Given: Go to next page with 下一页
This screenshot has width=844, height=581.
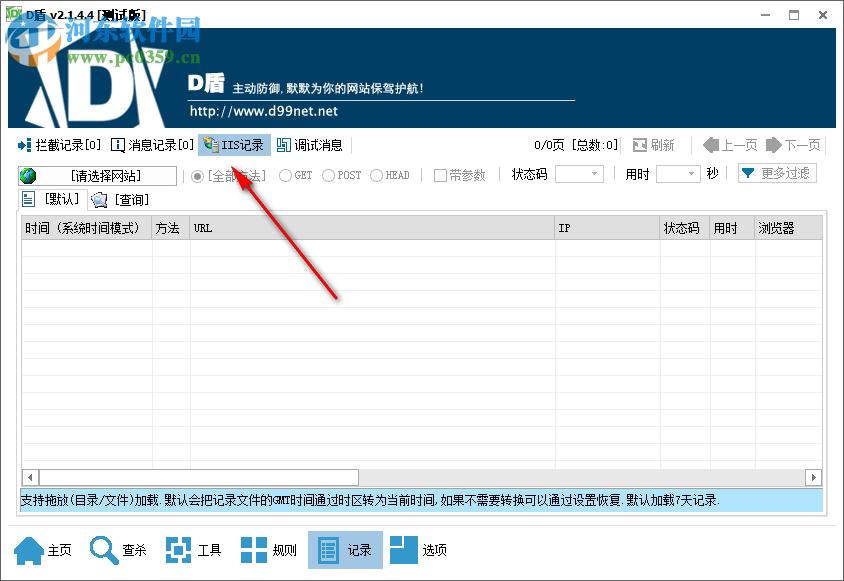Looking at the screenshot, I should point(793,145).
